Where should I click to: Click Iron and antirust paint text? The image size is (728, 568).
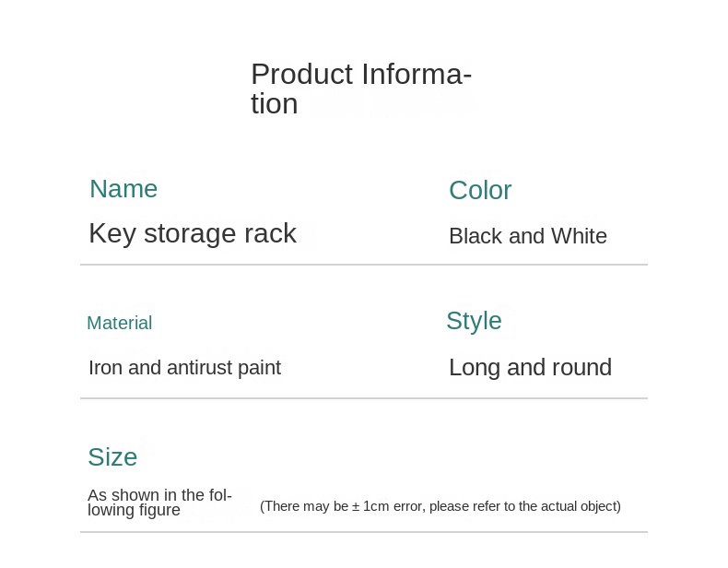click(185, 368)
